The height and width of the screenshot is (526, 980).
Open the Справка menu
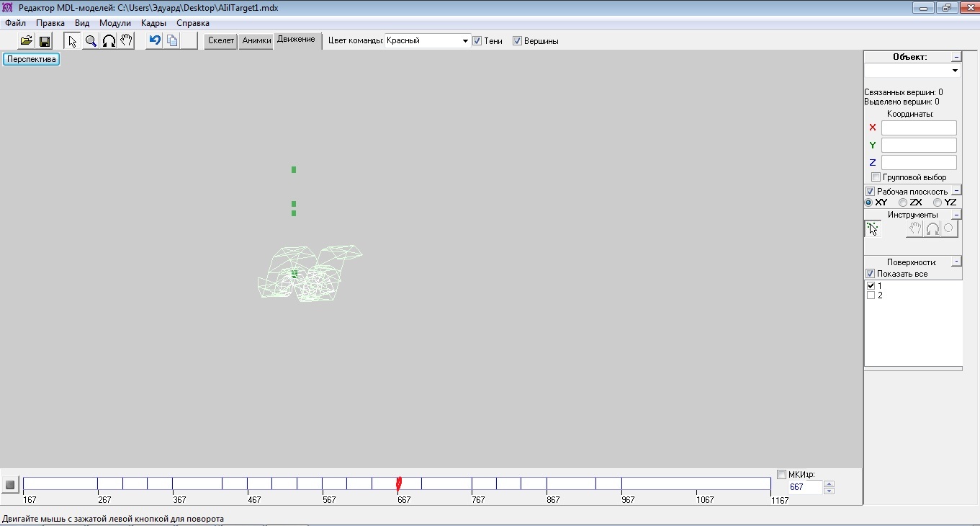[x=193, y=23]
